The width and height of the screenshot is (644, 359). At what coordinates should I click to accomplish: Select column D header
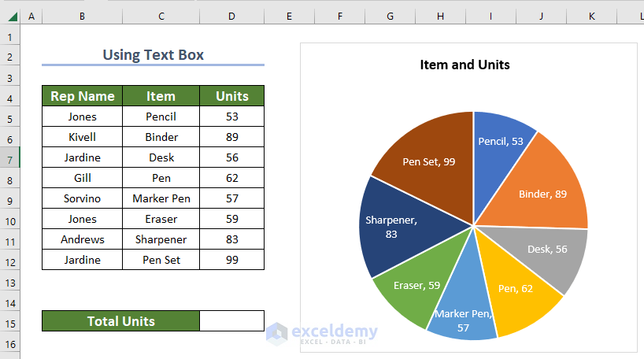pos(231,16)
